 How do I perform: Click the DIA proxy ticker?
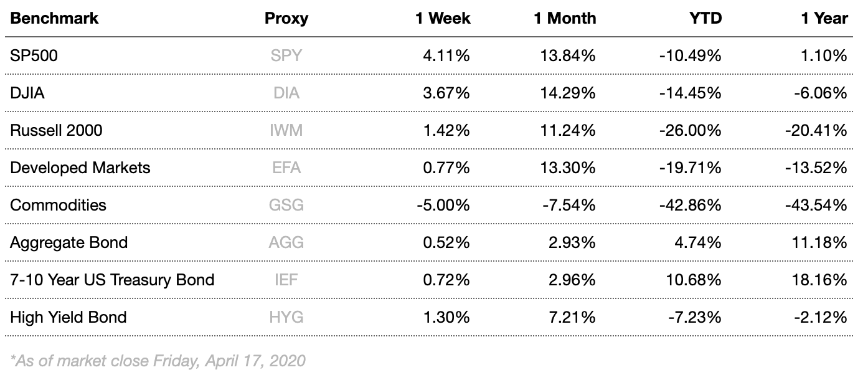pos(286,93)
